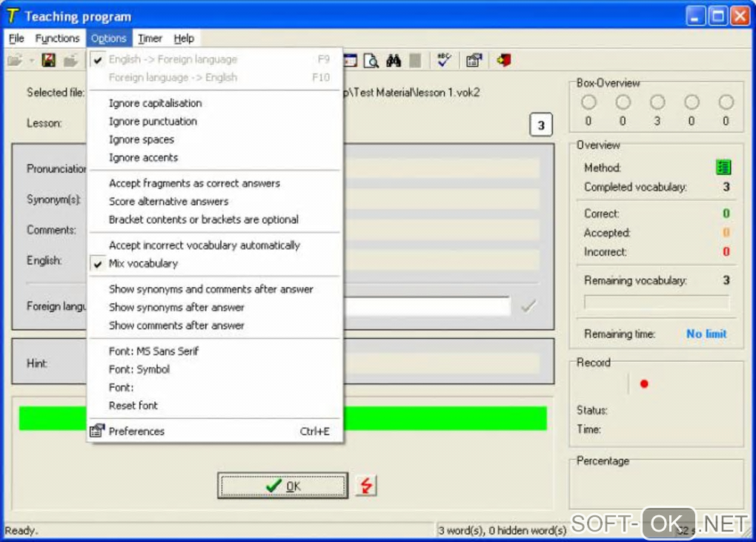Image resolution: width=756 pixels, height=542 pixels.
Task: Toggle English -> Foreign language option
Action: pos(215,59)
